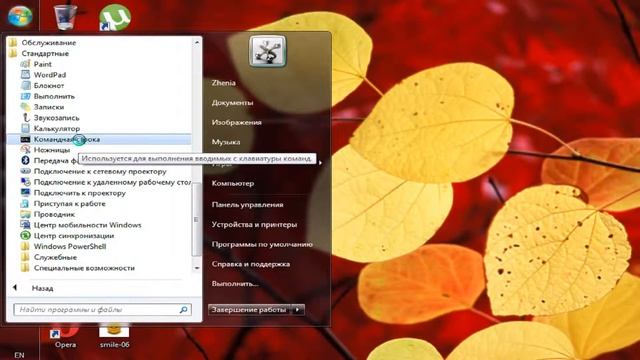This screenshot has width=640, height=360.
Task: Click the user account picture
Action: point(268,51)
